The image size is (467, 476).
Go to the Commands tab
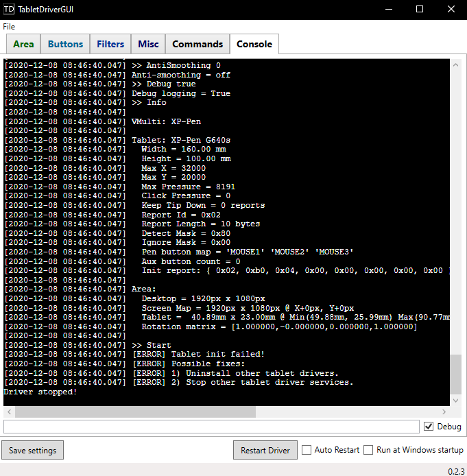point(197,44)
